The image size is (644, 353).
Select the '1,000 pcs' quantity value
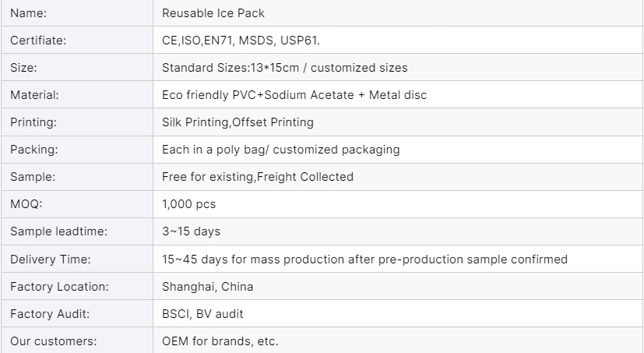[x=188, y=204]
